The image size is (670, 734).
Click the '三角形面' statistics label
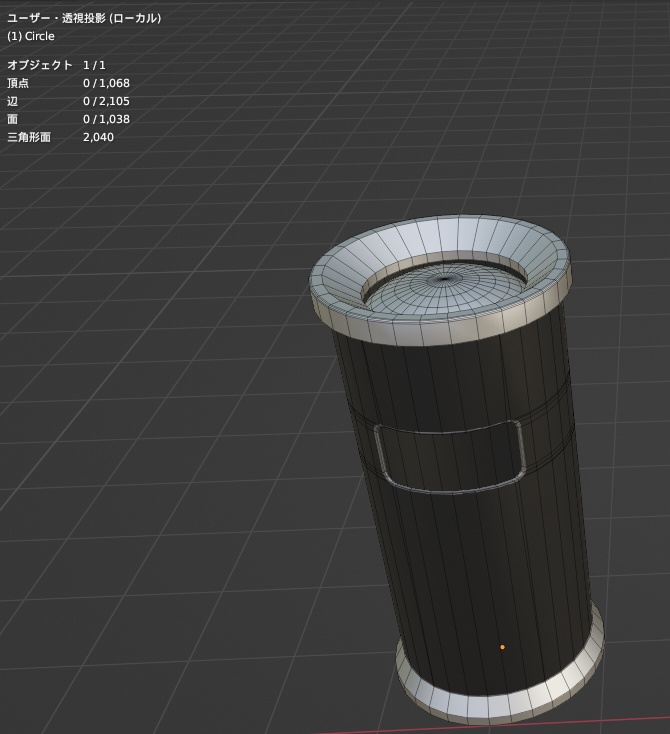point(29,137)
